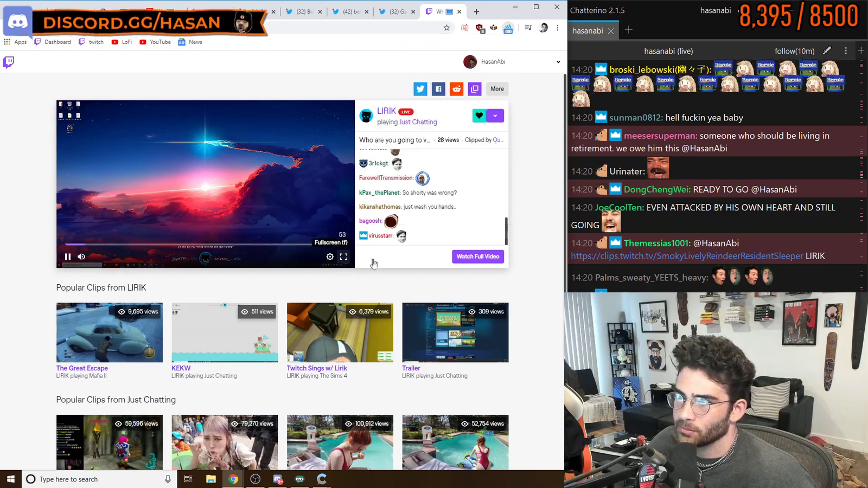Pause the LIRIK clip video

point(68,256)
